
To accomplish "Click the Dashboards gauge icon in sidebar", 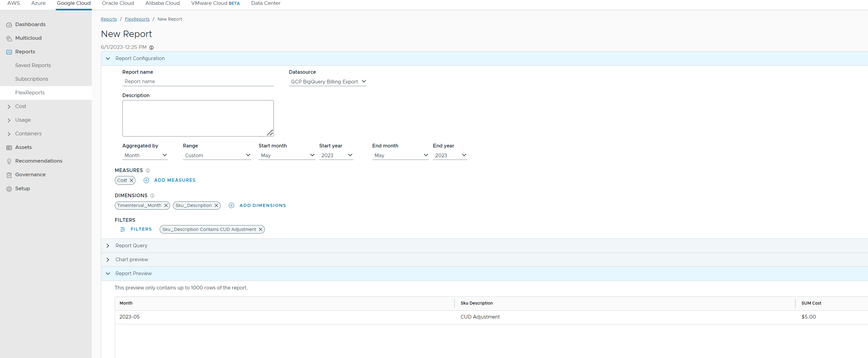I will [x=9, y=25].
